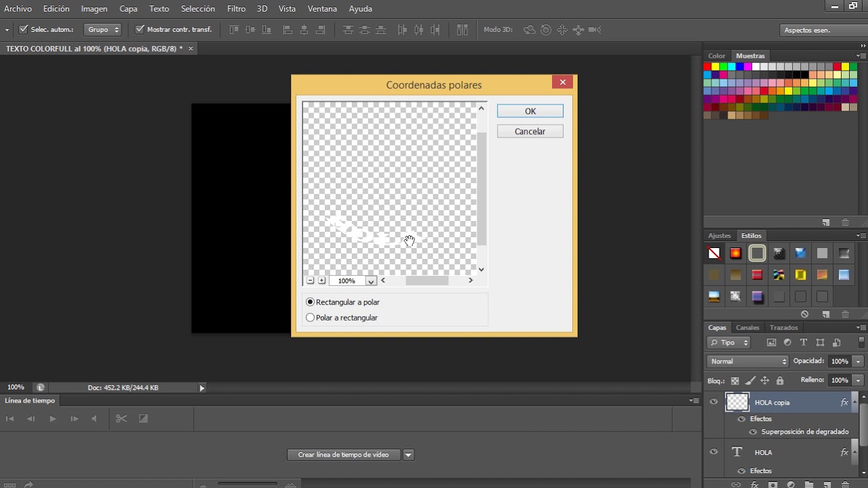Hide the Superposición de degradado effect
This screenshot has width=868, height=488.
(753, 432)
